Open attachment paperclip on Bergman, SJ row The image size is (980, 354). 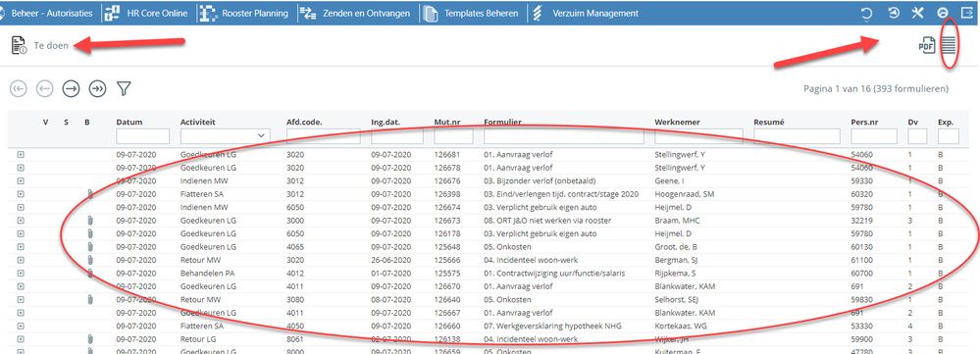pos(90,260)
